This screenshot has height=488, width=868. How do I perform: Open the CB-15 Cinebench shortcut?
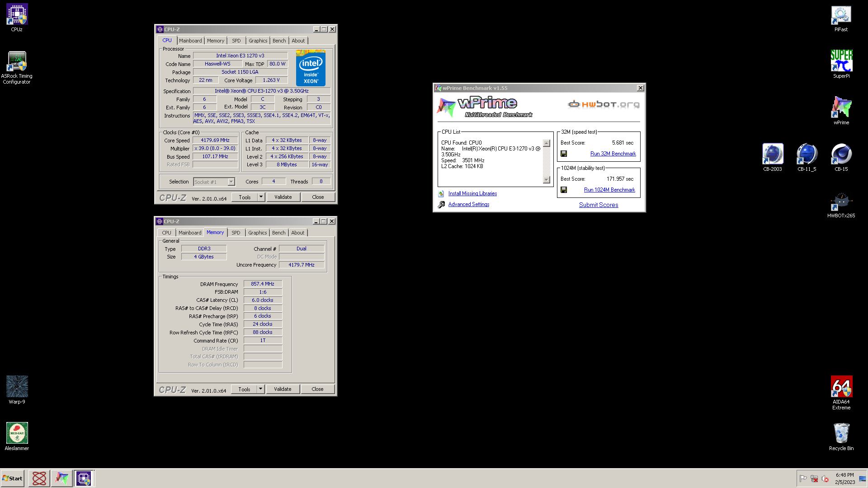point(841,157)
